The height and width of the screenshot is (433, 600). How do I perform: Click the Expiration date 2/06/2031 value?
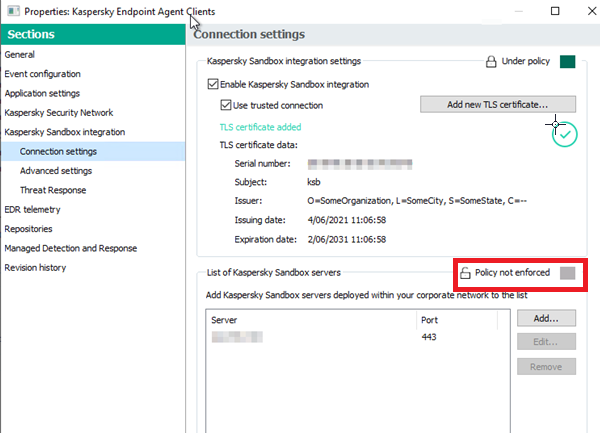pyautogui.click(x=347, y=239)
